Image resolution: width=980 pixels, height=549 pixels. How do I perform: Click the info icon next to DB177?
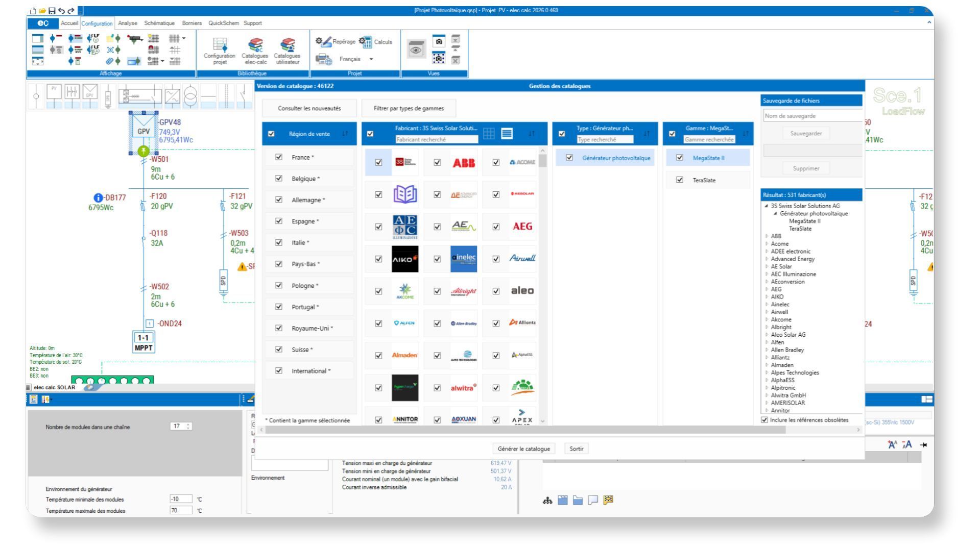coord(98,198)
